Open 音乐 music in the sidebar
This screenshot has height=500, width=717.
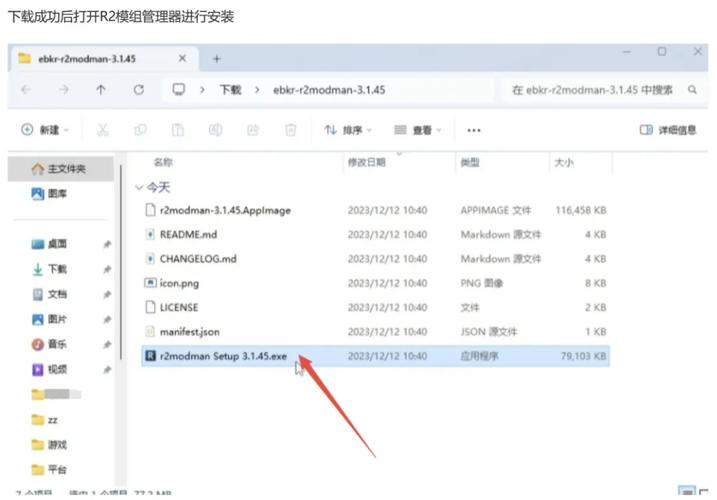[50, 344]
